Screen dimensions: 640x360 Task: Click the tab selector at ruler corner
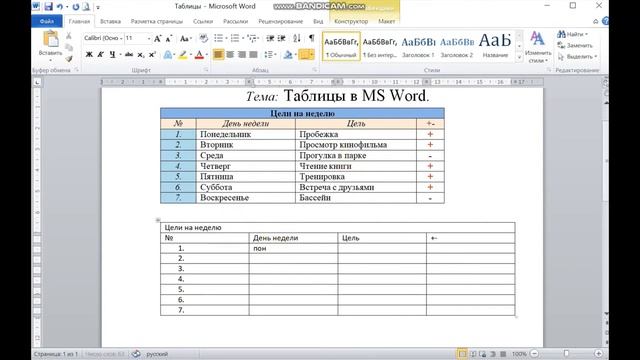(37, 82)
